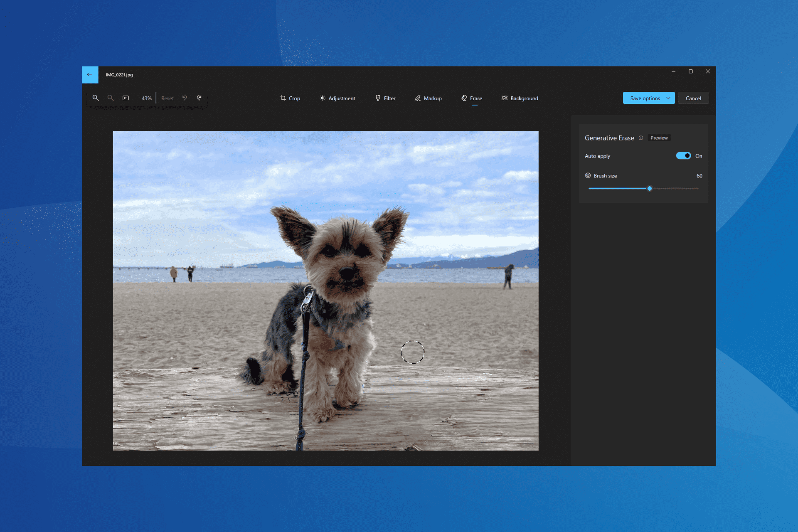798x532 pixels.
Task: Select the Adjustment tool
Action: tap(337, 98)
